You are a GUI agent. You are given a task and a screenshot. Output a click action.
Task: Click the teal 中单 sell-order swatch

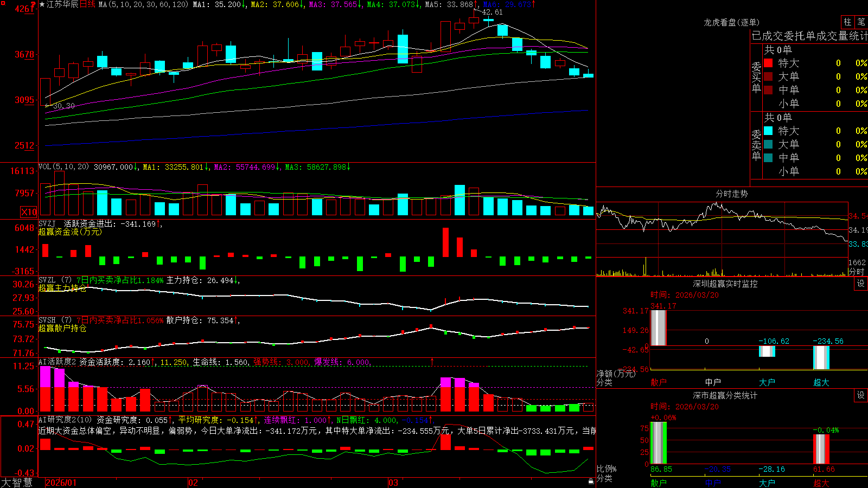(x=768, y=158)
